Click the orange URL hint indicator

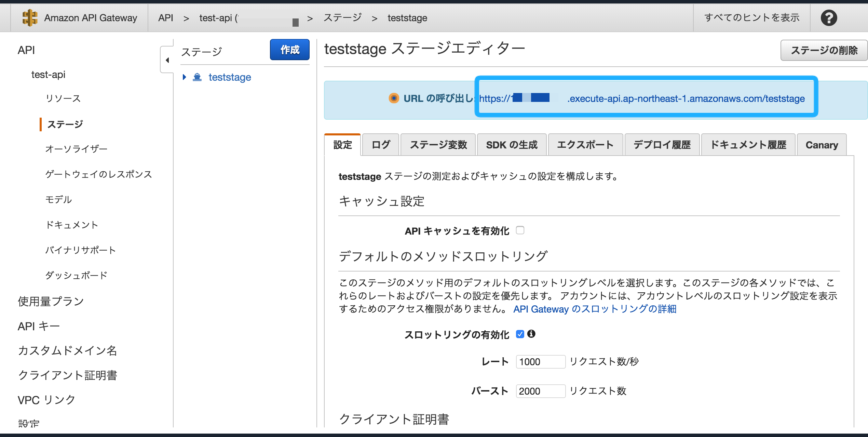pos(394,98)
